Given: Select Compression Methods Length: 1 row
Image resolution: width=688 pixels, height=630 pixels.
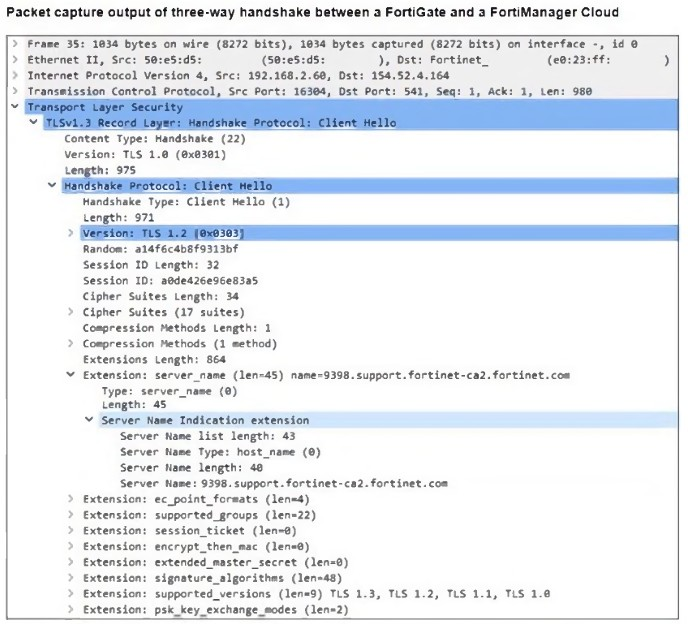Looking at the screenshot, I should pos(176,328).
